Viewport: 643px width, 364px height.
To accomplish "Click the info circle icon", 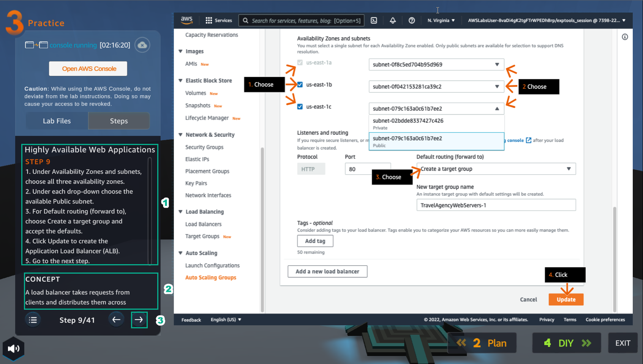I will [625, 37].
